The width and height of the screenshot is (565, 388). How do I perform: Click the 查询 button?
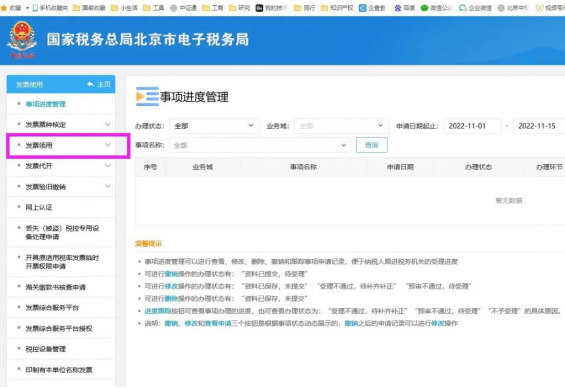click(372, 145)
